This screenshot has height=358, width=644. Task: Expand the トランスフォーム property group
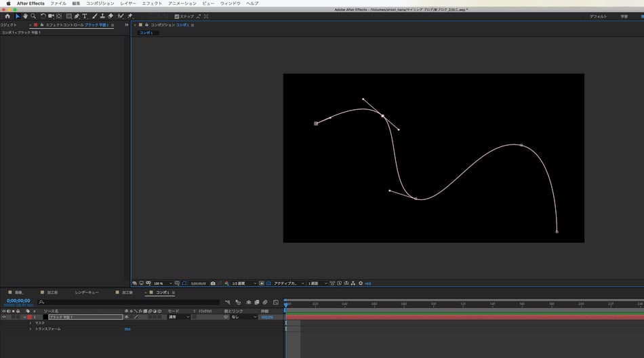(x=30, y=329)
